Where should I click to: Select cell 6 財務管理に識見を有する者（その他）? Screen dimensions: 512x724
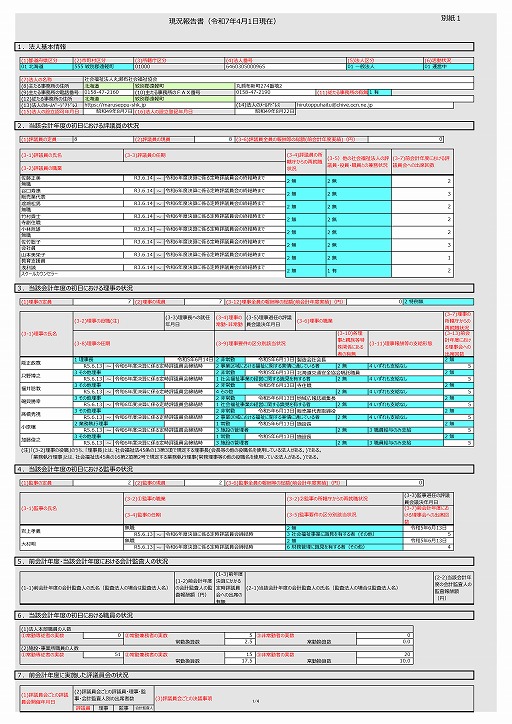coord(344,547)
